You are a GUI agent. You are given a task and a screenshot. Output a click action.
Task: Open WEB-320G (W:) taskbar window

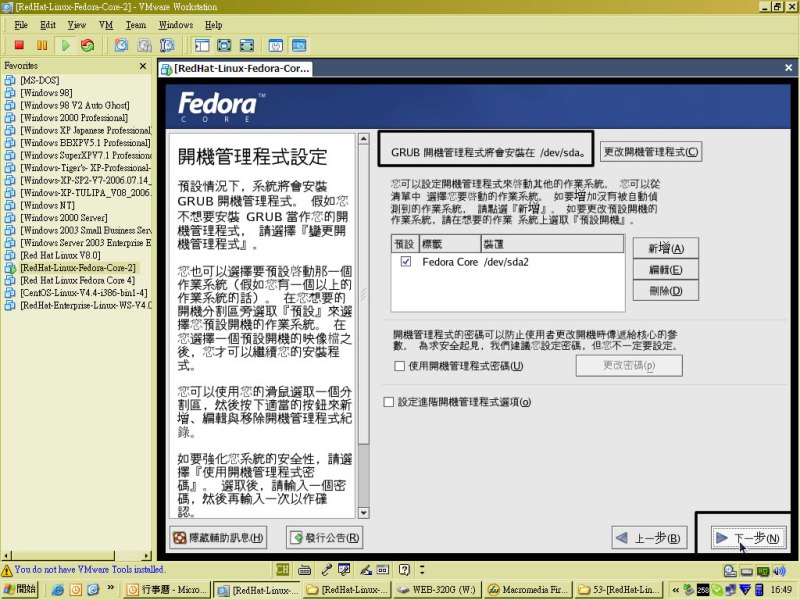tap(437, 590)
